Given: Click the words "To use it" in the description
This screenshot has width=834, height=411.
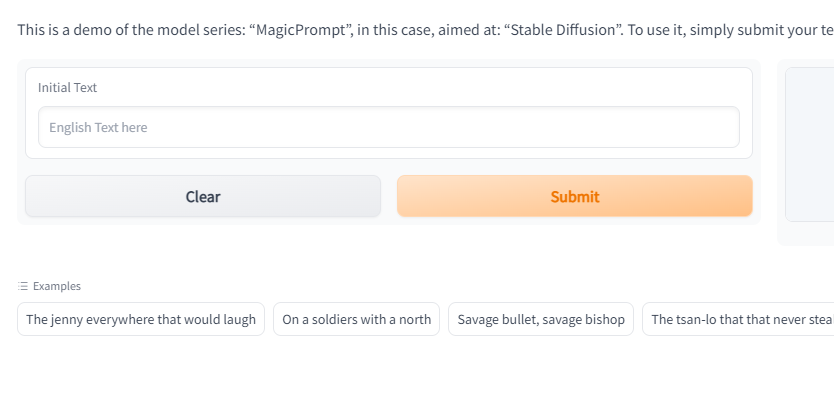Looking at the screenshot, I should pos(656,29).
